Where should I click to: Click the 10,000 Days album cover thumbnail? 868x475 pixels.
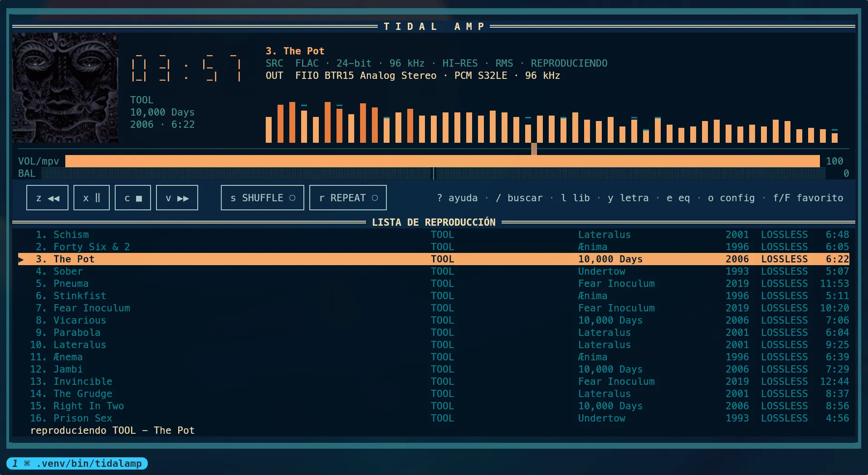pos(65,88)
